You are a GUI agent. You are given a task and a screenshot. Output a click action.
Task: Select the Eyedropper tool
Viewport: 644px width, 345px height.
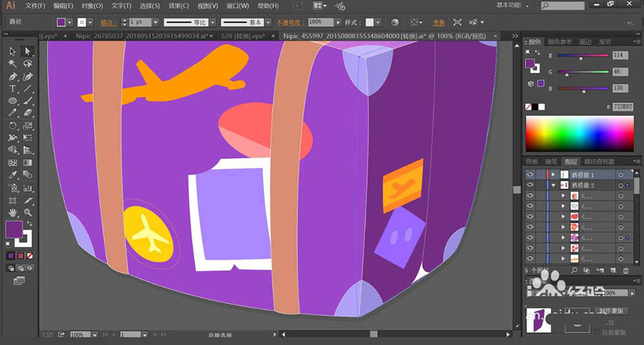[13, 174]
